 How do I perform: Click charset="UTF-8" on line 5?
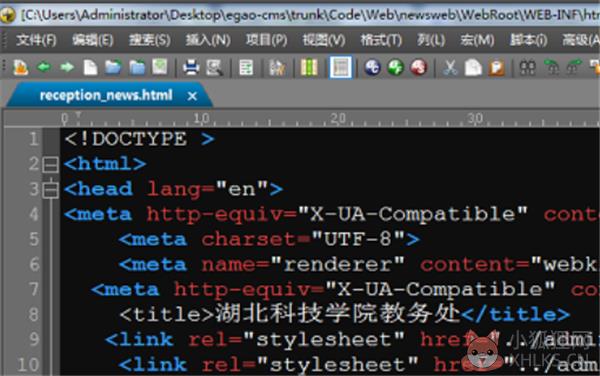coord(303,239)
